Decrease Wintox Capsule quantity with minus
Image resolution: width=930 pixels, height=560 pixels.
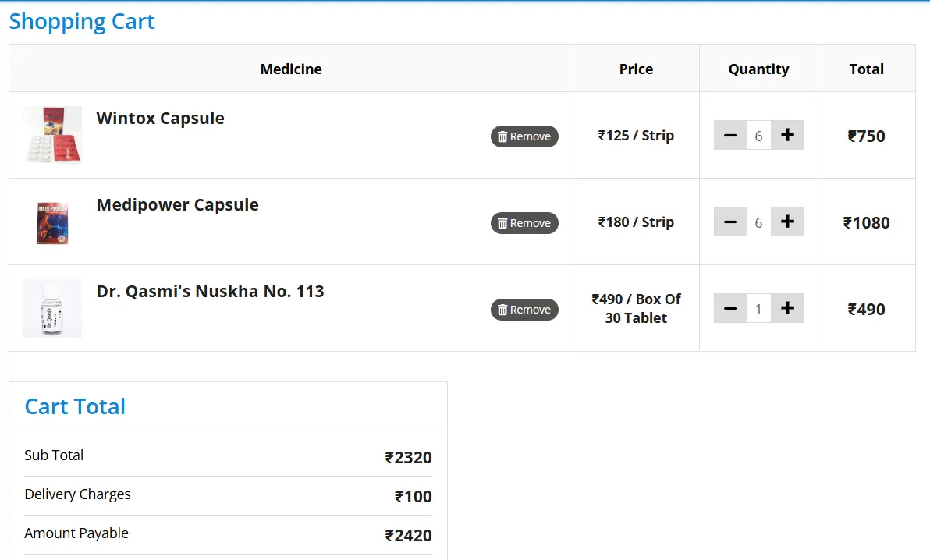[730, 136]
